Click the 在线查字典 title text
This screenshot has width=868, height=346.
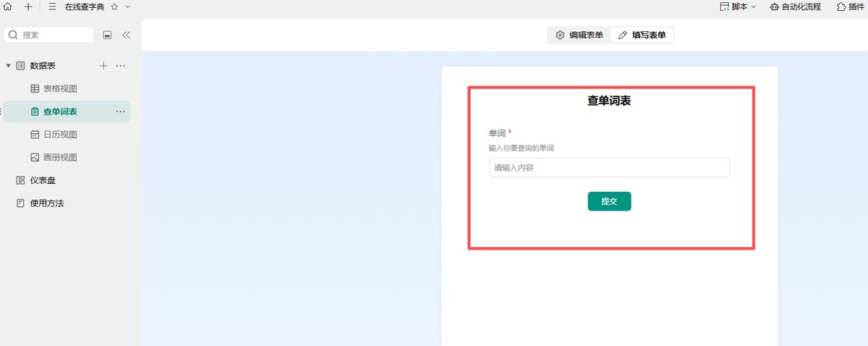[85, 7]
